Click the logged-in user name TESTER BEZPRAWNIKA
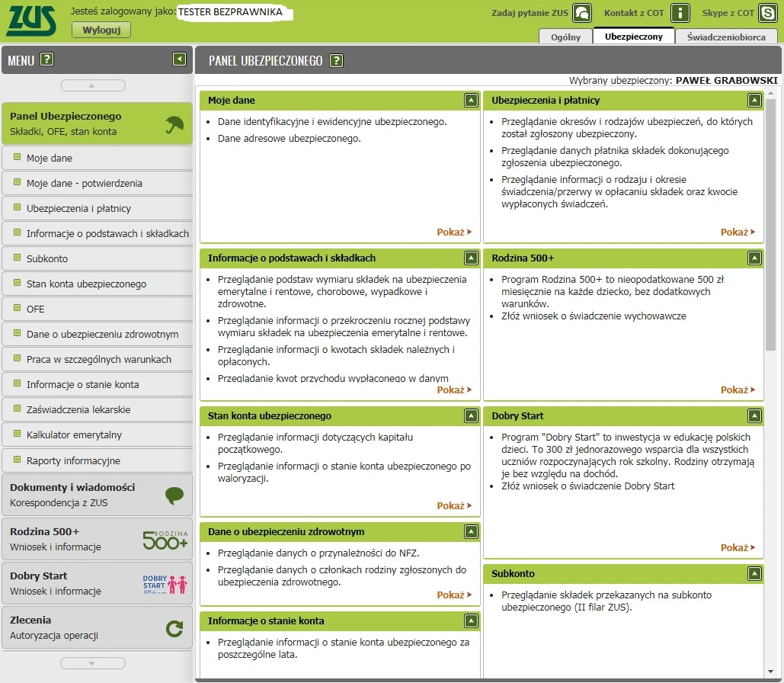Screen dimensions: 784x683 pyautogui.click(x=230, y=12)
